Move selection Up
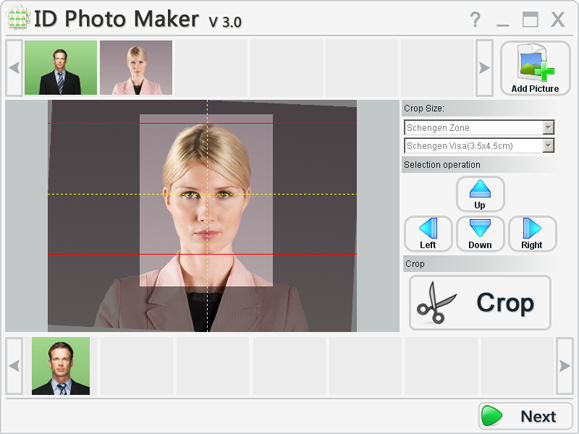Screen dimensions: 579x434 coord(480,194)
